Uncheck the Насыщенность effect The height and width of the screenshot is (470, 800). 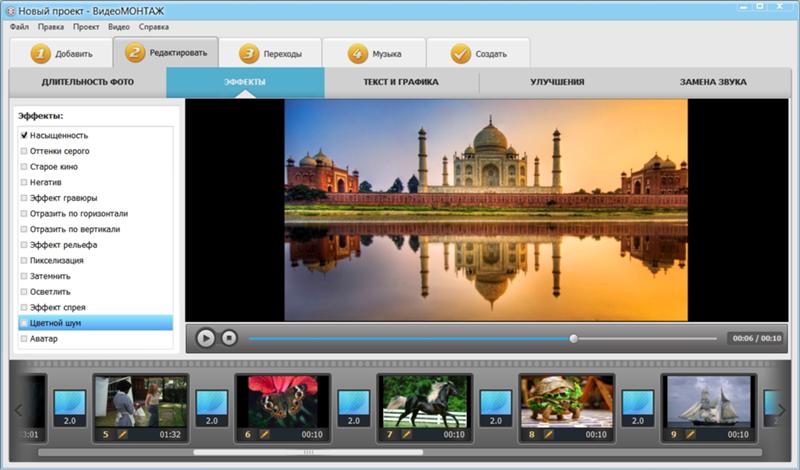pos(24,135)
